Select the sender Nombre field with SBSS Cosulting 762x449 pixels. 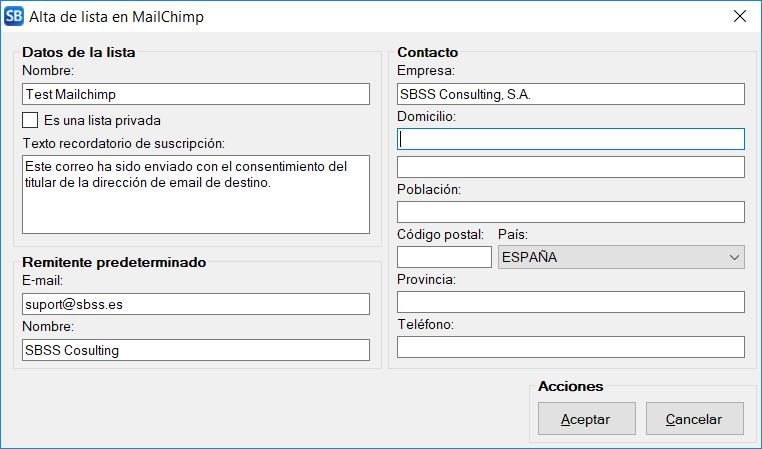point(195,350)
